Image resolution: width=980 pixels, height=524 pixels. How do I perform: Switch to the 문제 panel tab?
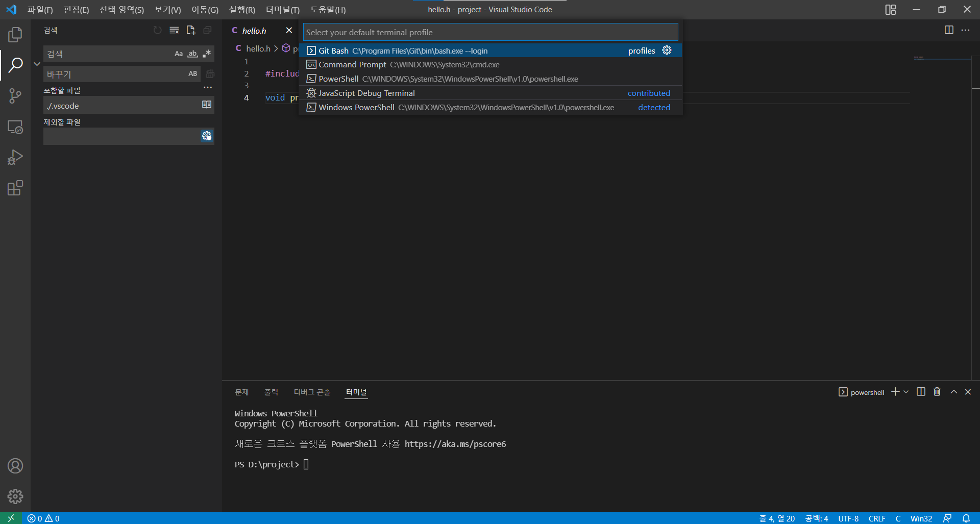pos(241,392)
